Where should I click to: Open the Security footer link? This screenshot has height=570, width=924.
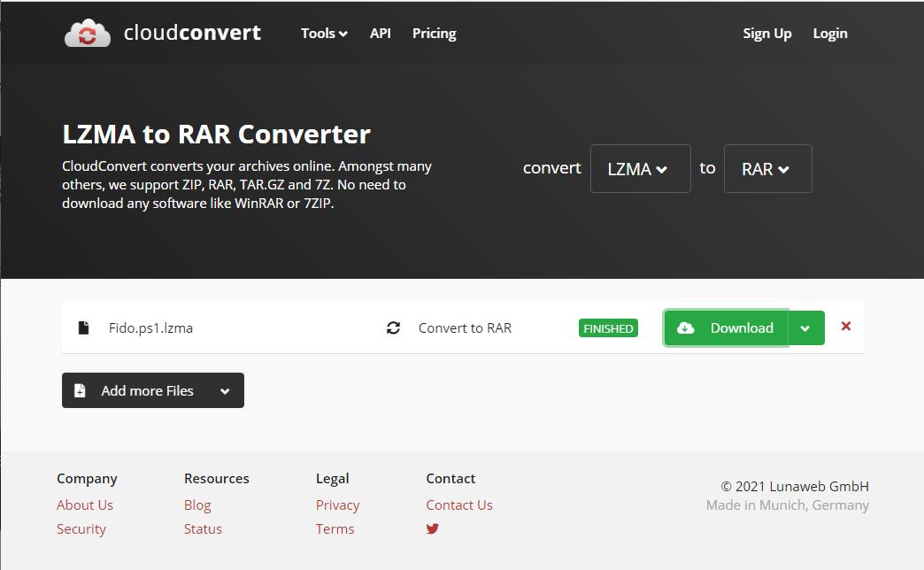81,528
